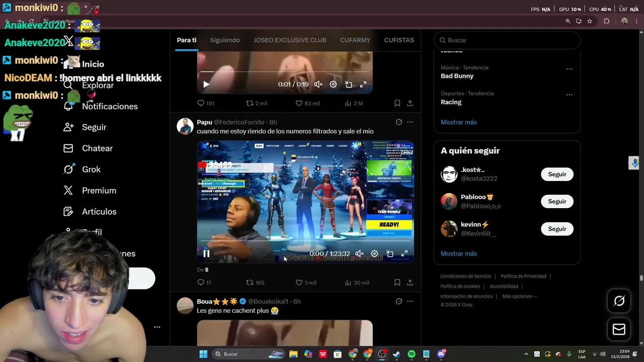The width and height of the screenshot is (644, 362).
Task: Open Spotify from the taskbar
Action: tap(412, 354)
